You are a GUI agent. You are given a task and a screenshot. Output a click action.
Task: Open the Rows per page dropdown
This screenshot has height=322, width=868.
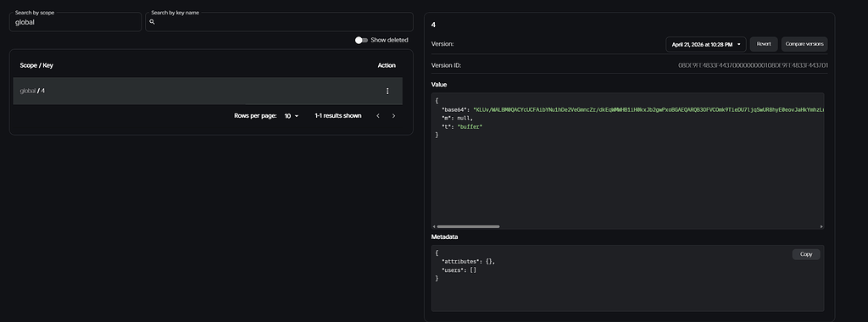(x=292, y=115)
